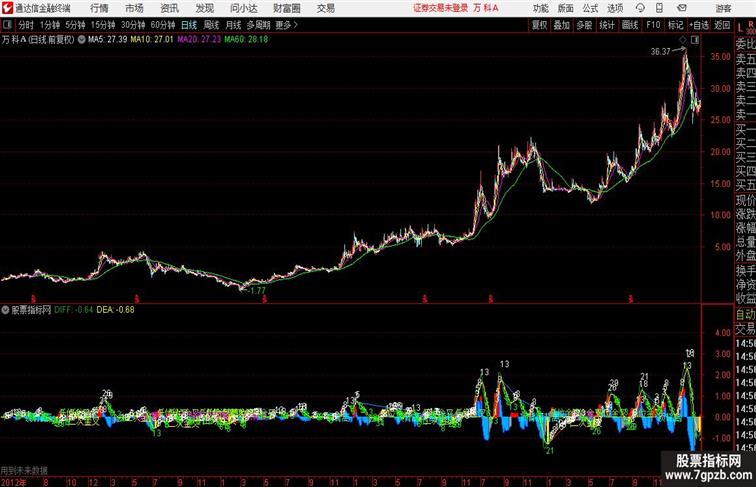The width and height of the screenshot is (756, 487).
Task: Switch to the 15分钟 period tab
Action: 103,25
